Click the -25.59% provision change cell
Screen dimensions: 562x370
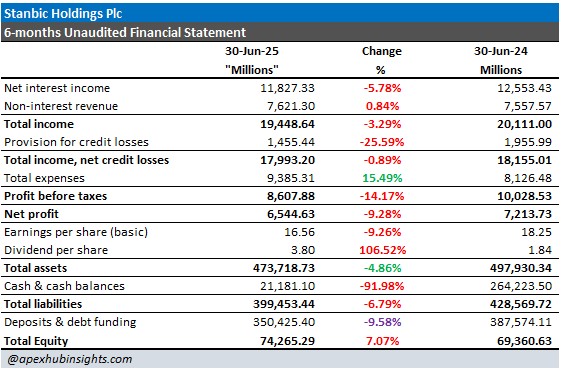382,142
